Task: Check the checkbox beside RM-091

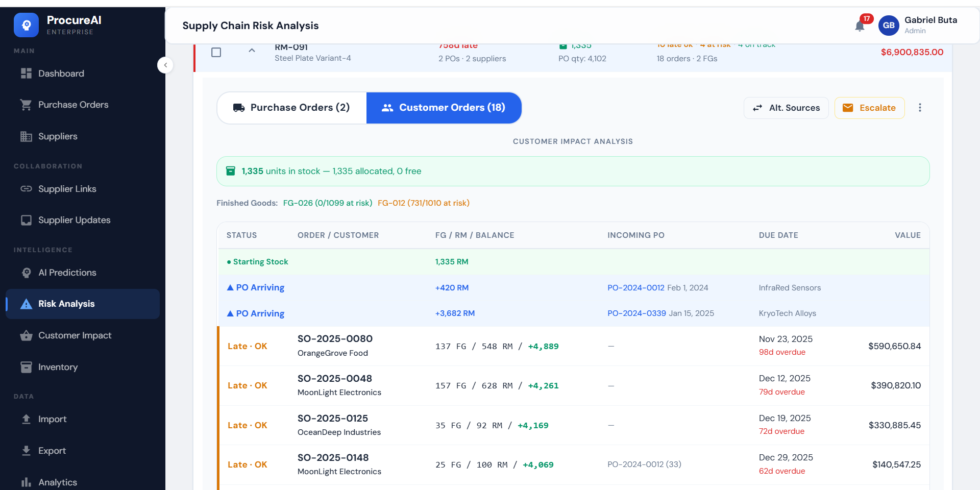Action: pos(216,52)
